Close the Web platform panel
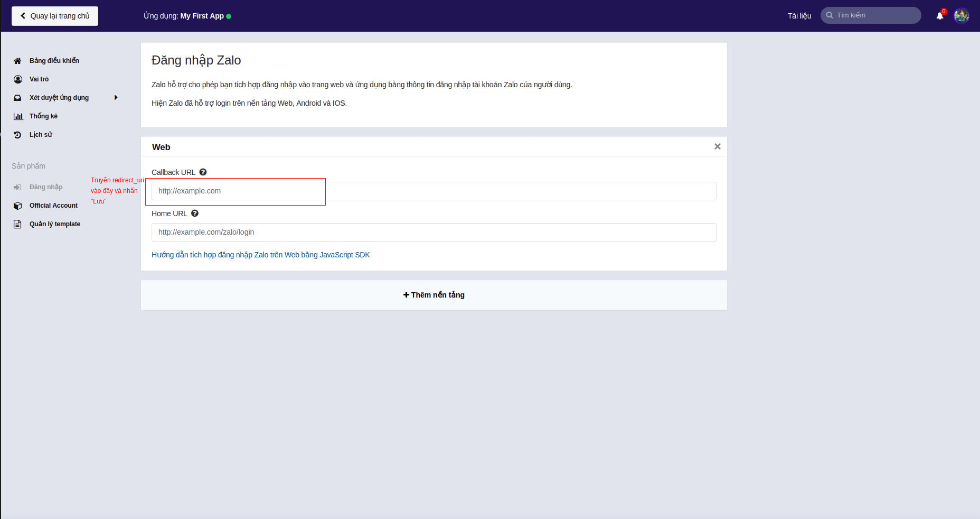Viewport: 980px width, 519px height. point(717,146)
